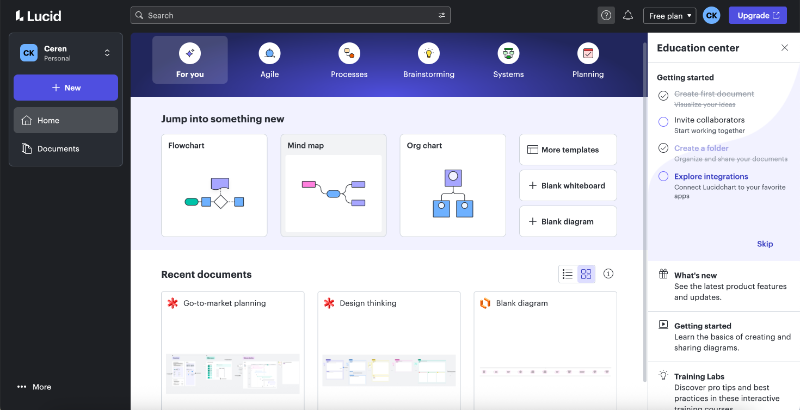Open the Flowchart template card
This screenshot has width=800, height=410.
(214, 185)
